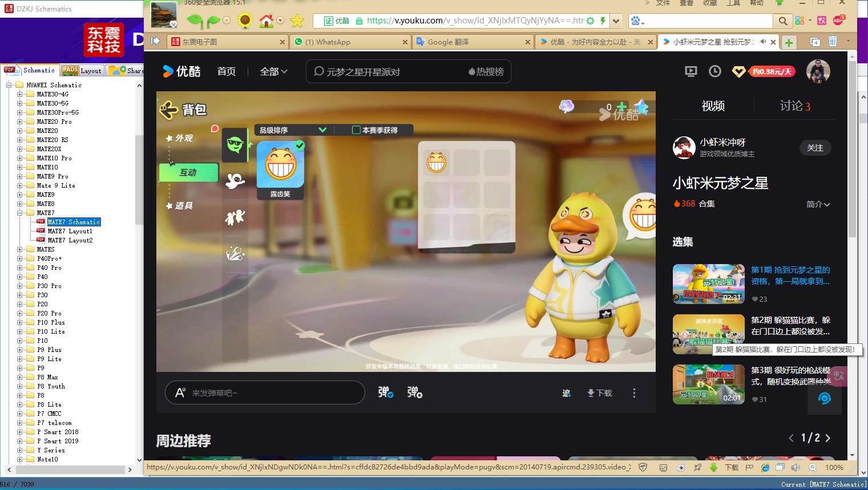Open the translate extension icon in the browser toolbar
868x490 pixels.
click(x=821, y=21)
